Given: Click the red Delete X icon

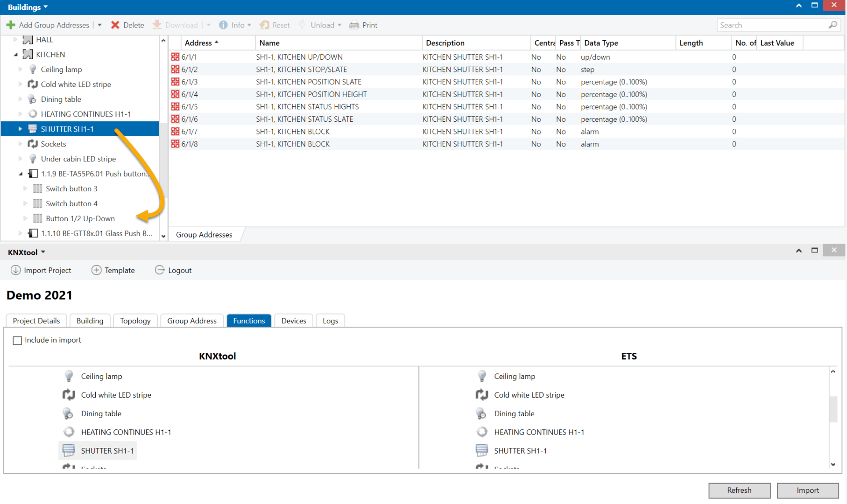Looking at the screenshot, I should [115, 25].
